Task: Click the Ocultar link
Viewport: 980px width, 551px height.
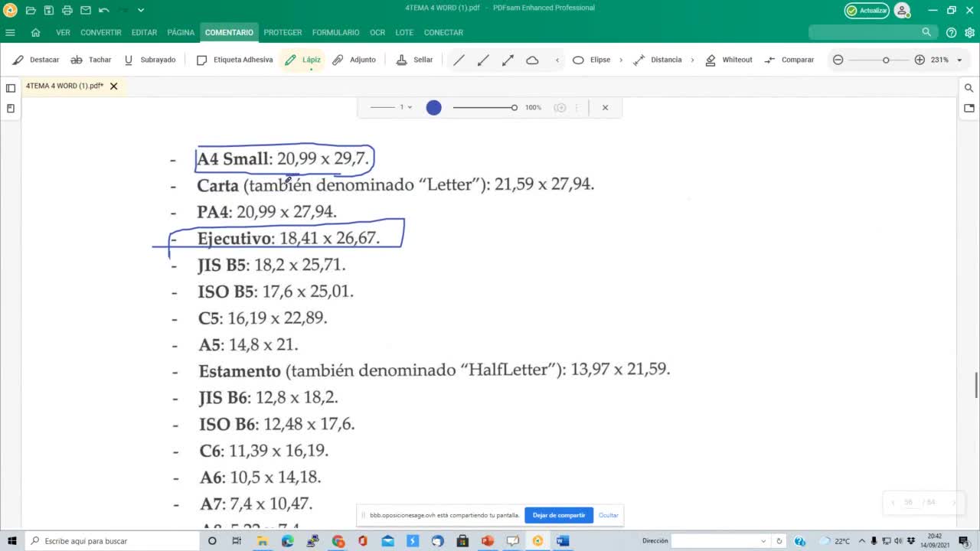Action: pos(609,515)
